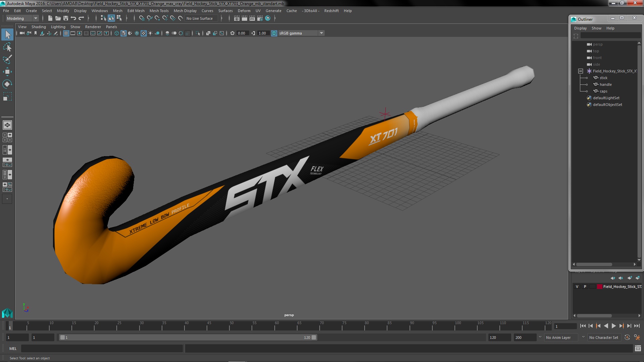644x362 pixels.
Task: Click the exposure value field 0.00
Action: click(242, 33)
